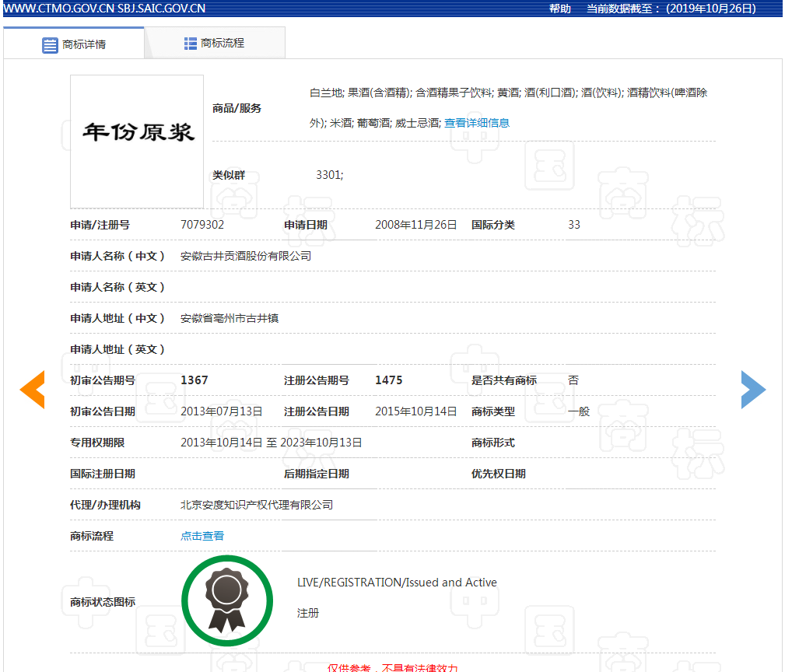The image size is (785, 672).
Task: Select the 商品/服务 label
Action: pos(237,108)
